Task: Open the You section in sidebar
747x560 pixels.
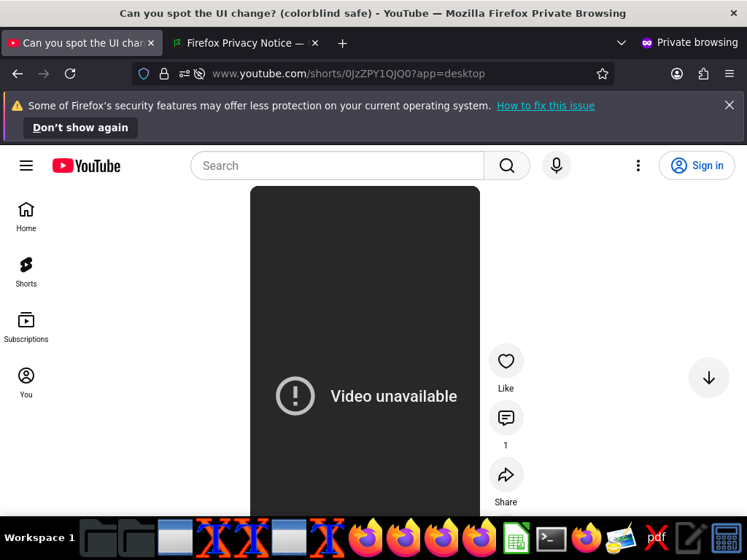Action: point(26,383)
